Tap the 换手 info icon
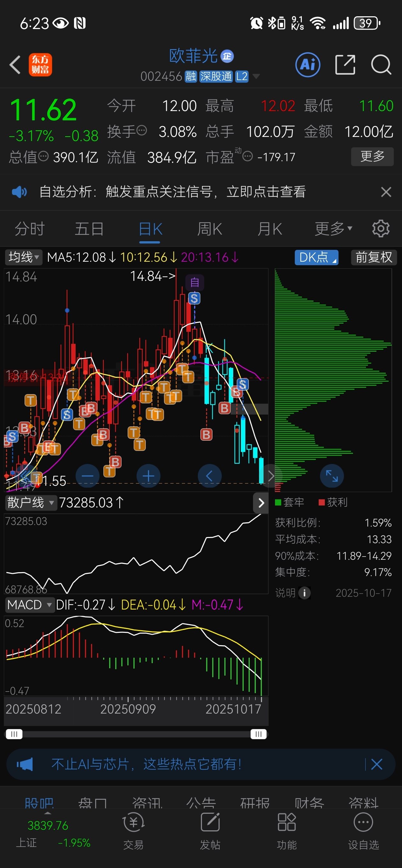402x868 pixels. (142, 130)
